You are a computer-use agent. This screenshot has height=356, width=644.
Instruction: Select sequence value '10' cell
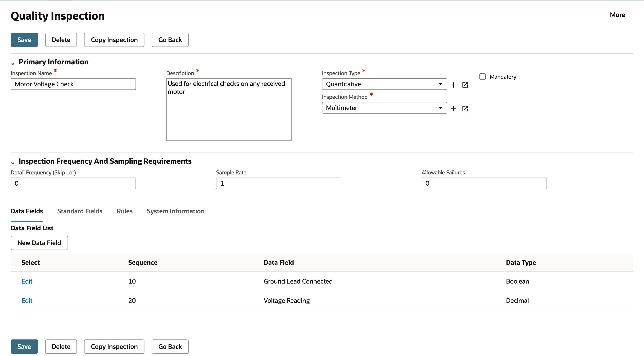tap(132, 281)
